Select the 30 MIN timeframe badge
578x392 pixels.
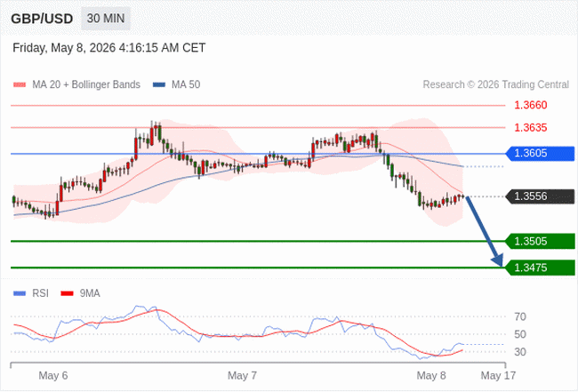point(106,18)
